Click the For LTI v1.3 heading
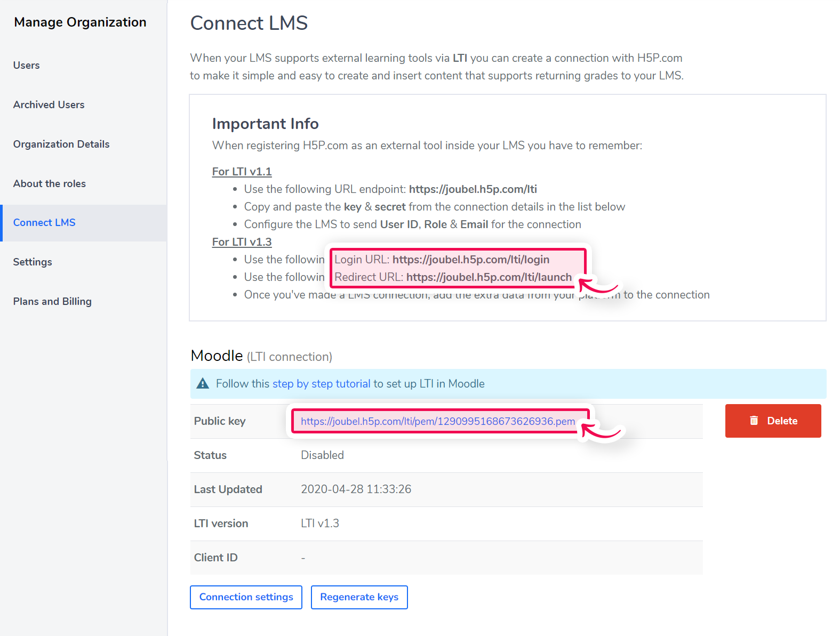The width and height of the screenshot is (840, 636). pos(242,242)
